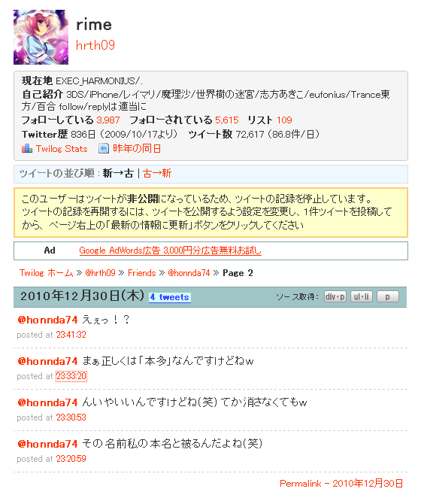Click the 4 tweets link
This screenshot has width=421, height=504.
170,297
